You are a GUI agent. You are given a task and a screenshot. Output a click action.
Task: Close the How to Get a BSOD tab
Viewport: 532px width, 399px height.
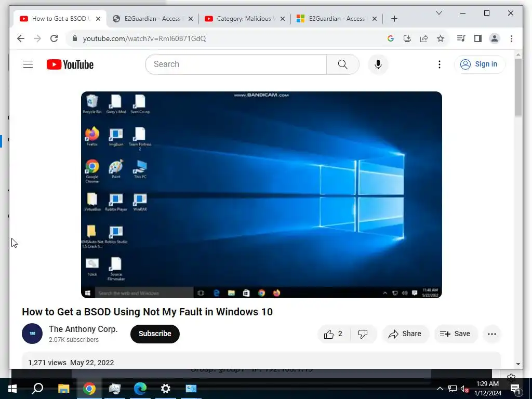click(x=98, y=19)
